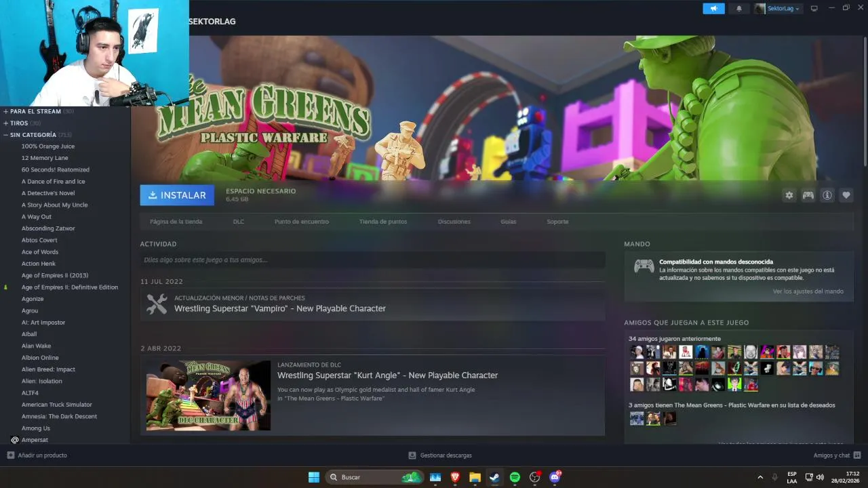The image size is (868, 488).
Task: Open Kurt Angle New Playable Character title
Action: click(387, 375)
